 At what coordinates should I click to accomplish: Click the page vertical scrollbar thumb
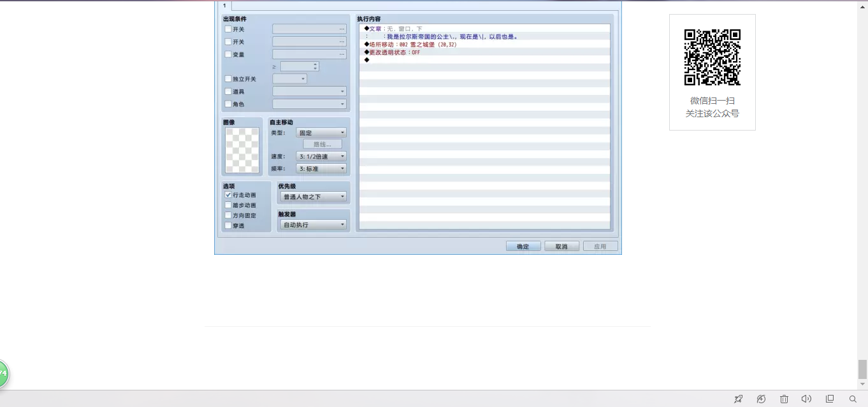click(x=862, y=369)
